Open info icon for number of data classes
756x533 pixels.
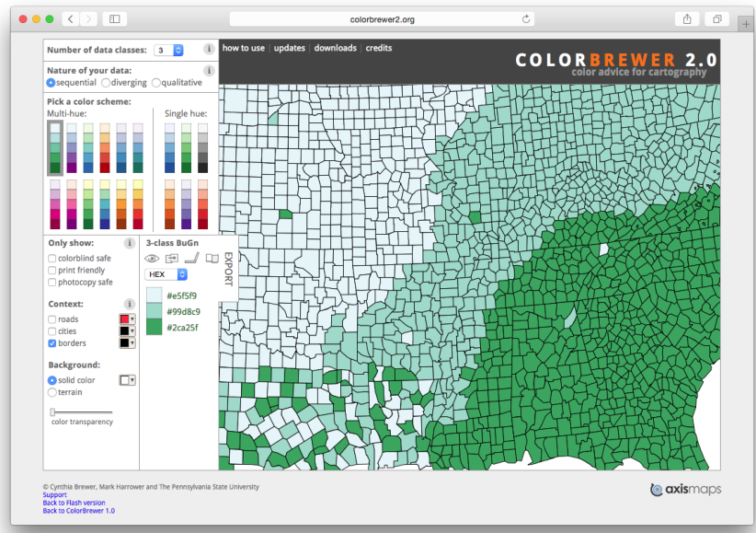click(x=209, y=49)
